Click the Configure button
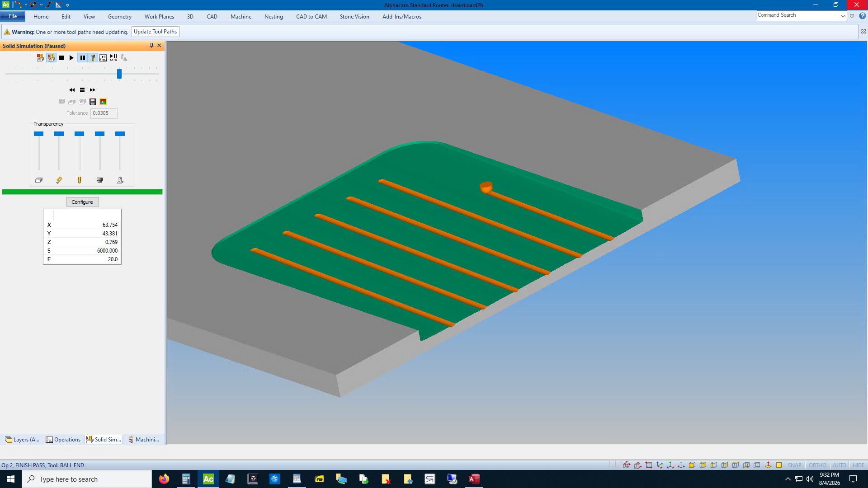The height and width of the screenshot is (488, 868). [x=82, y=202]
